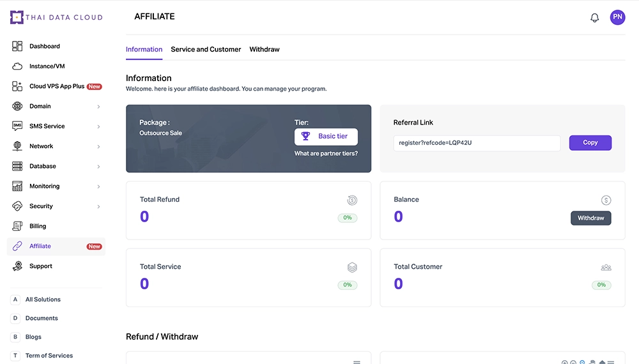Click the Dashboard sidebar icon

tap(17, 46)
